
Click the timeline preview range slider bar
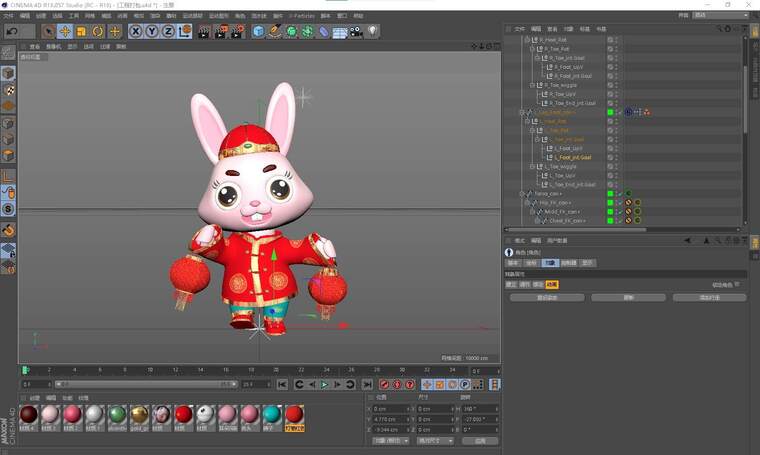pos(146,384)
